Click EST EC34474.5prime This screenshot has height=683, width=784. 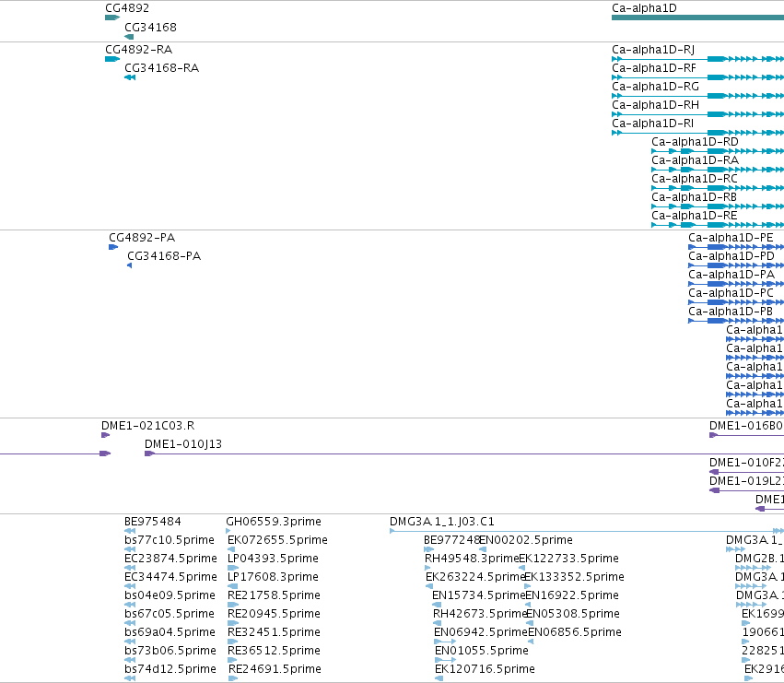[171, 577]
